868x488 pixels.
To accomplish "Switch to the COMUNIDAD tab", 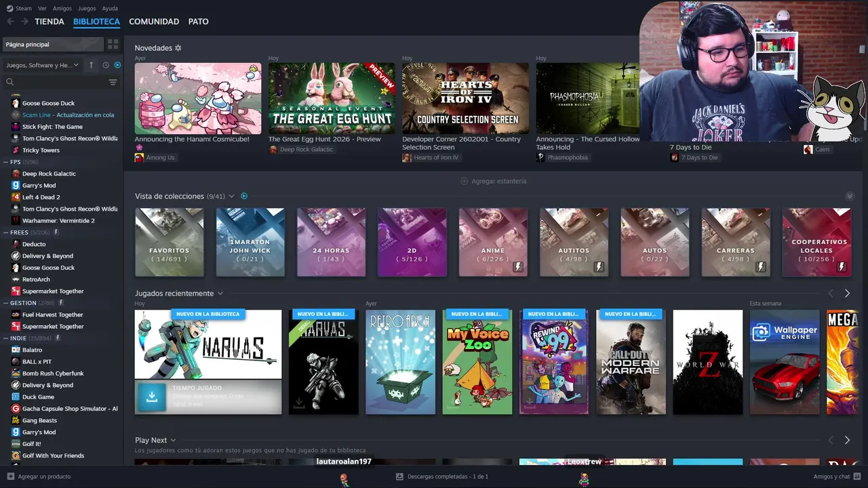I will pyautogui.click(x=154, y=22).
